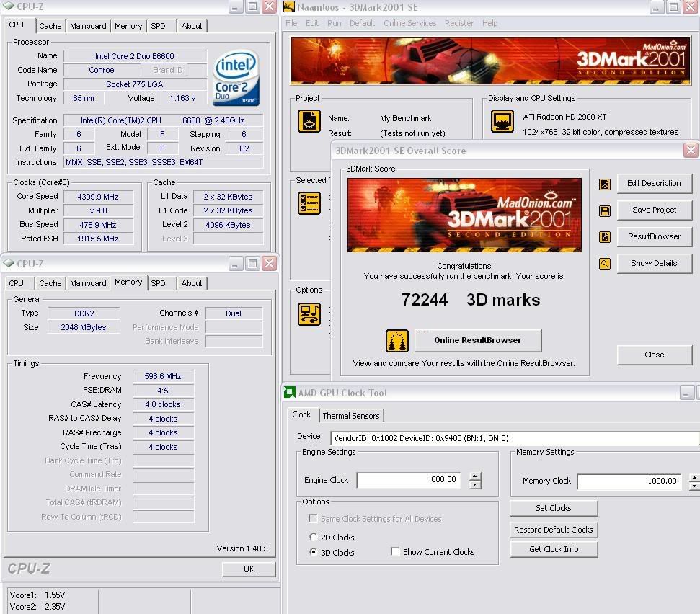Open the Help menu in 3DMark2001
Viewport: 700px width, 614px height.
489,23
